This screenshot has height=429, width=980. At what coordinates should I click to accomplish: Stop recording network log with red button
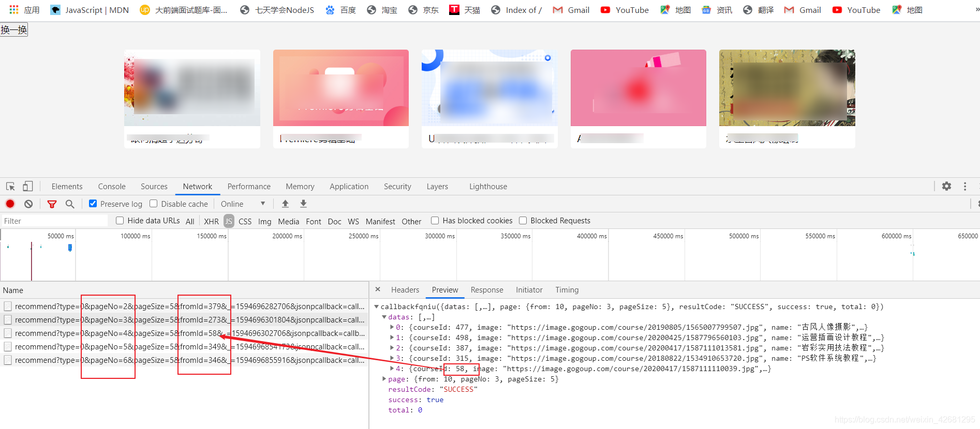pyautogui.click(x=10, y=204)
